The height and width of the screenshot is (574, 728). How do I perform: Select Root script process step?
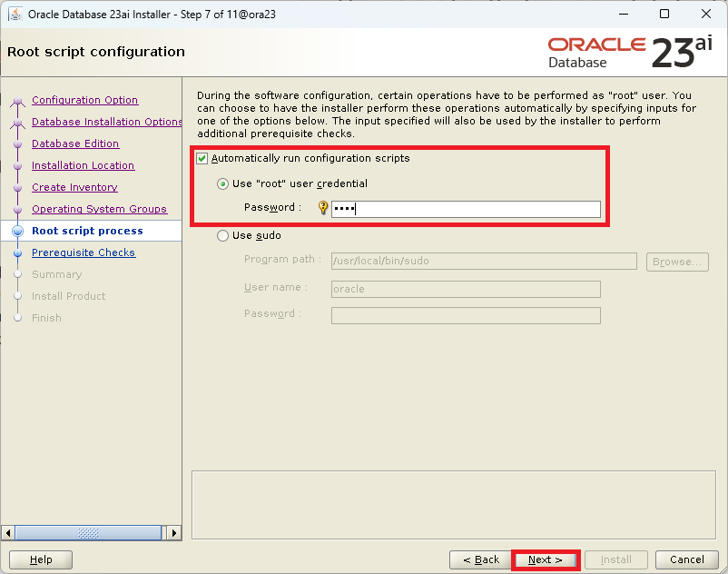pos(87,231)
